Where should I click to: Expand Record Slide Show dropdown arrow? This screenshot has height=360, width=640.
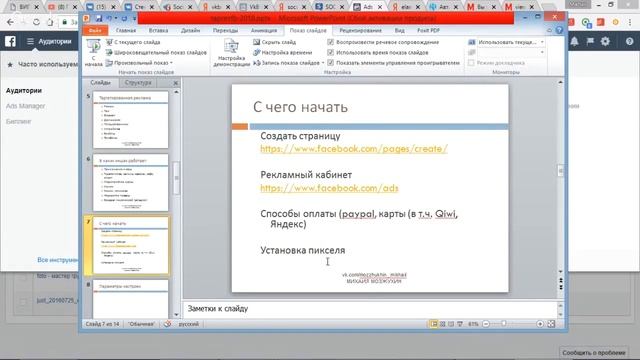[x=323, y=63]
